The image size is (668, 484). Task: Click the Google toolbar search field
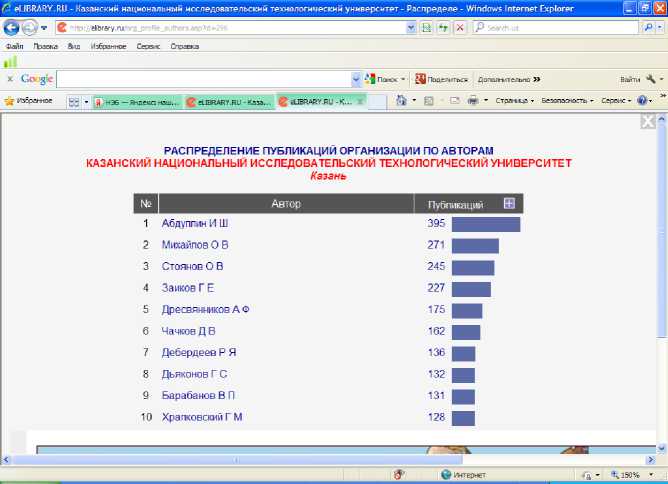(x=204, y=79)
